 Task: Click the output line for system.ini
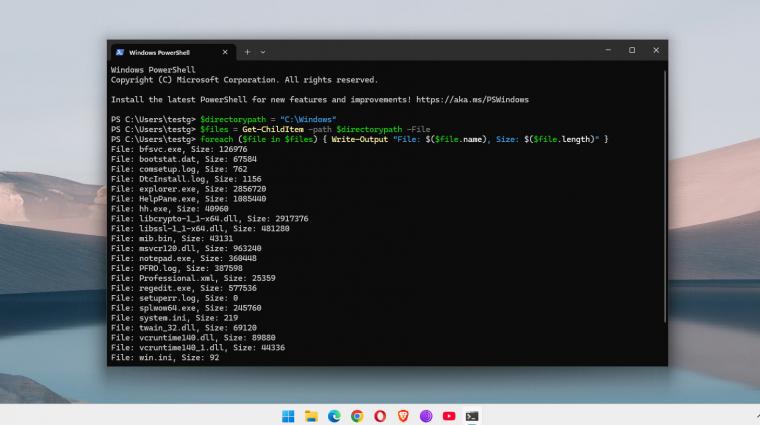tap(174, 318)
